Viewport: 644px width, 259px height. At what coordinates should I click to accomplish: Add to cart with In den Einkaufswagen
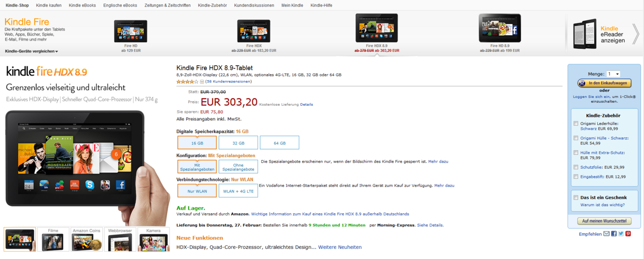[604, 83]
